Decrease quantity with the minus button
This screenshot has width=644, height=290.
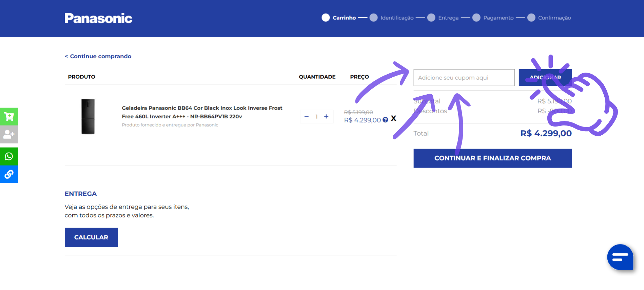pos(307,116)
